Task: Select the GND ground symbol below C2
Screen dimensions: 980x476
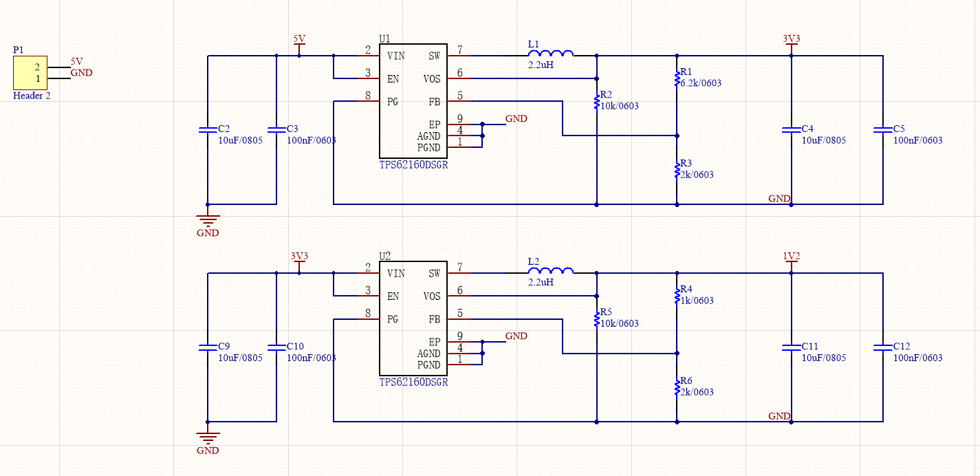Action: [x=208, y=221]
